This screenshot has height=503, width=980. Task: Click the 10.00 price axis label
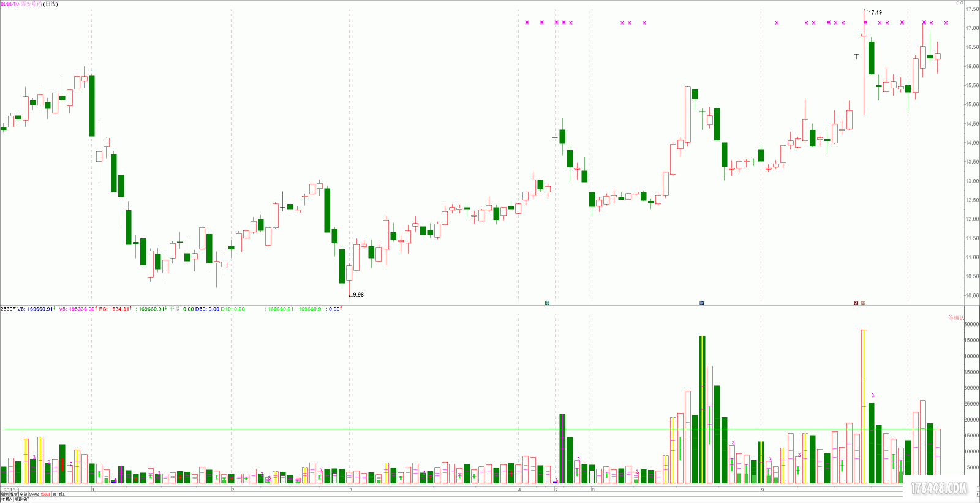pos(972,295)
